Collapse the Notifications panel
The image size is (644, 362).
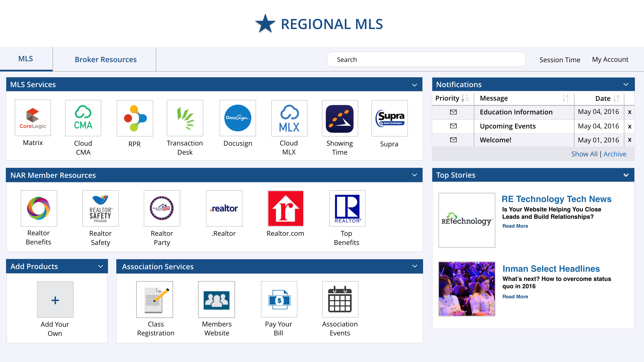[626, 84]
